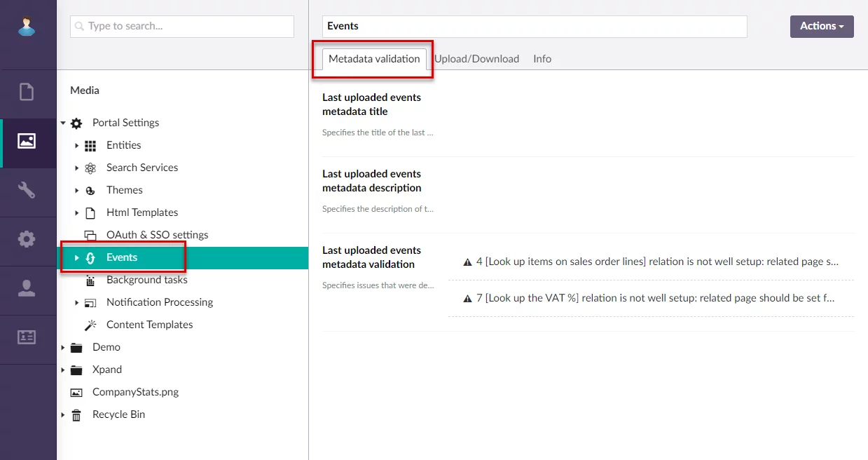
Task: Open the Actions dropdown menu
Action: click(x=821, y=26)
